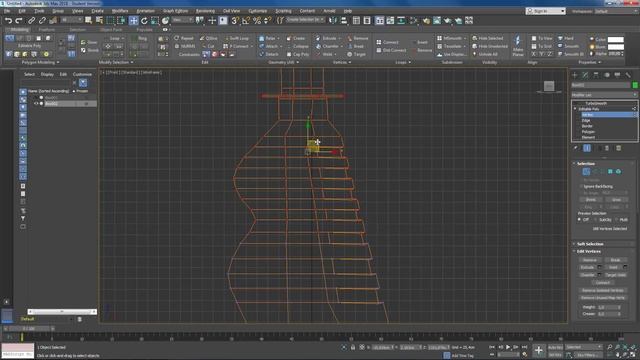Viewport: 640px width, 360px height.
Task: Collapse the Selection rollout
Action: click(x=586, y=163)
